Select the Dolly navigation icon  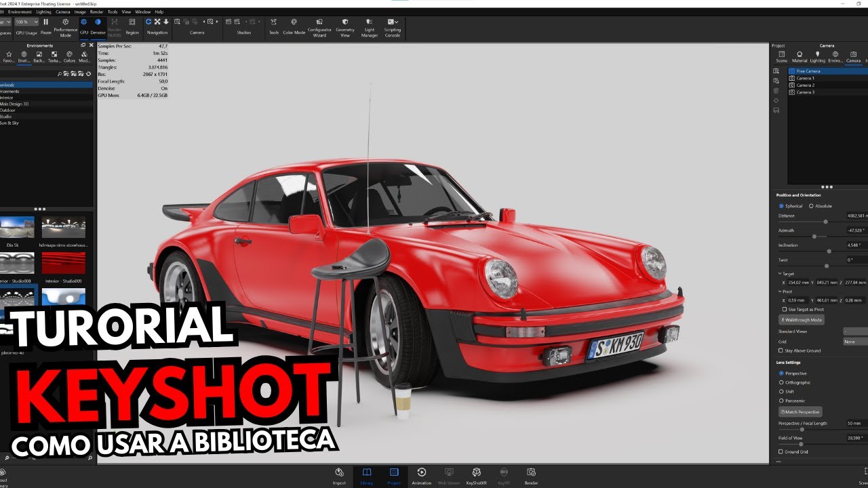pyautogui.click(x=166, y=22)
